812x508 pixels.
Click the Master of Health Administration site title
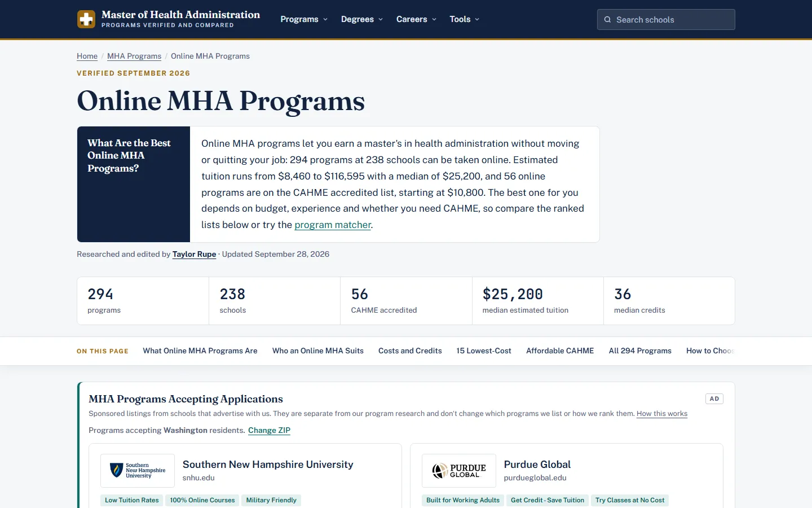tap(180, 15)
